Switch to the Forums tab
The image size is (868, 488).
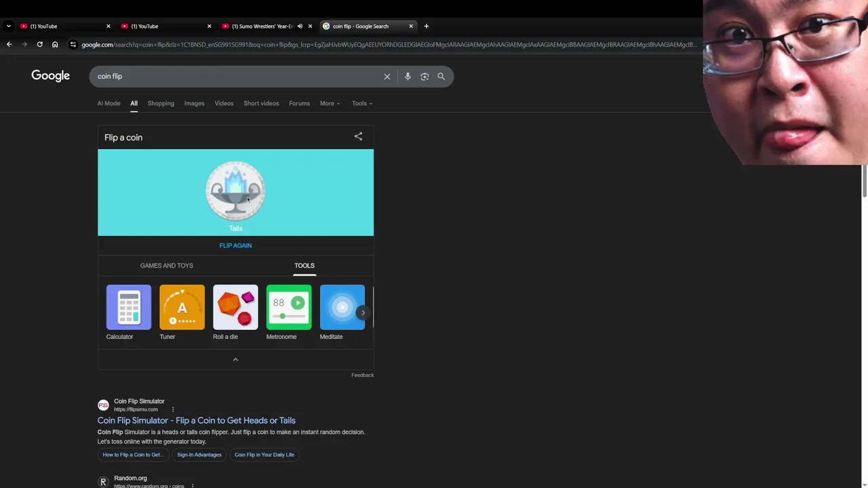(299, 104)
